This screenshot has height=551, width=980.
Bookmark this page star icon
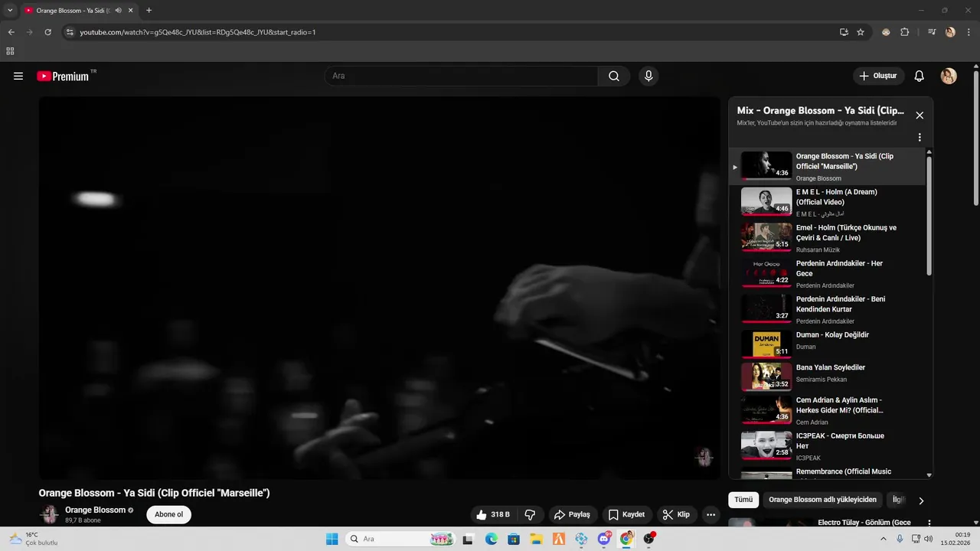tap(861, 32)
